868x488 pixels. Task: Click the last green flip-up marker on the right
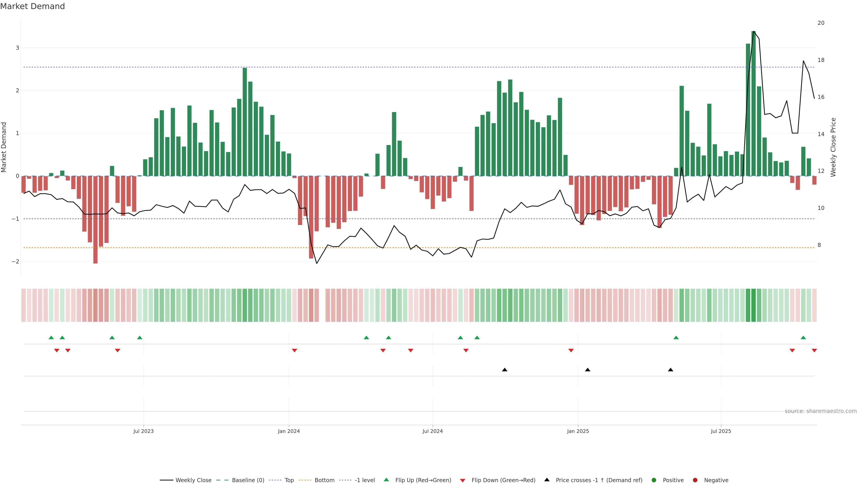(803, 338)
